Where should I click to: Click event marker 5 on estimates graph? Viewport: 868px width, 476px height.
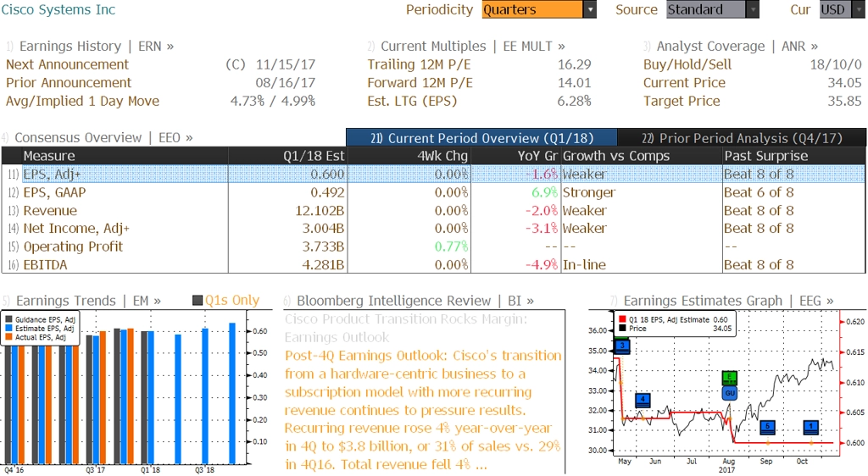point(767,426)
